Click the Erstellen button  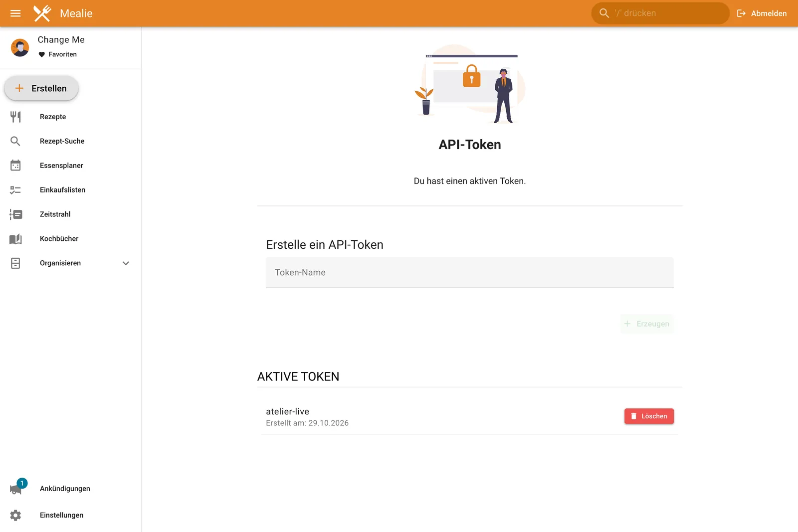tap(41, 88)
